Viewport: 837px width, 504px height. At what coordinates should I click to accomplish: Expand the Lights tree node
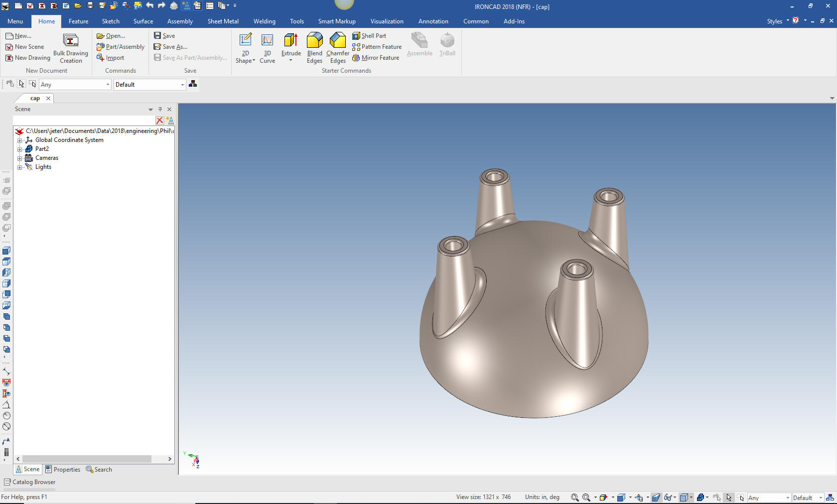pyautogui.click(x=20, y=167)
